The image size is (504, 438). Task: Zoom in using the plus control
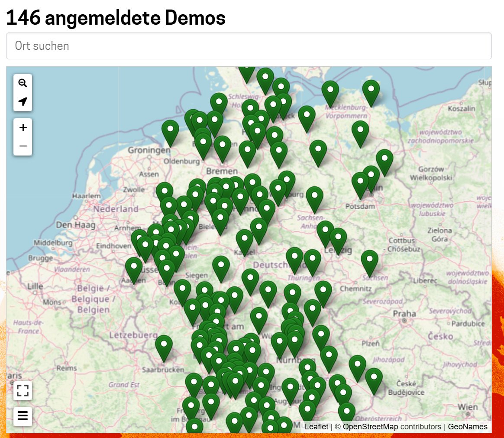(x=23, y=127)
